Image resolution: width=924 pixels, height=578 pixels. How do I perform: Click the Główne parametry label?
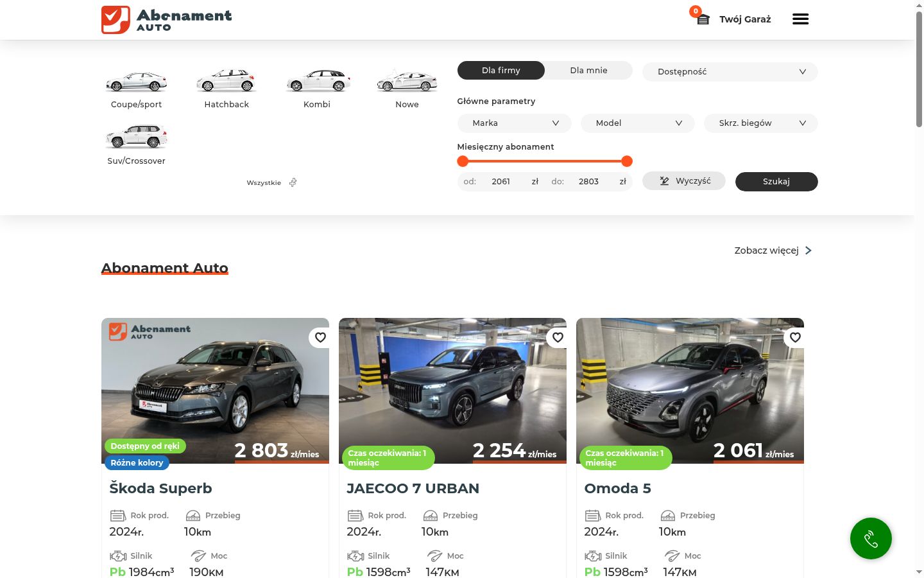pyautogui.click(x=496, y=101)
